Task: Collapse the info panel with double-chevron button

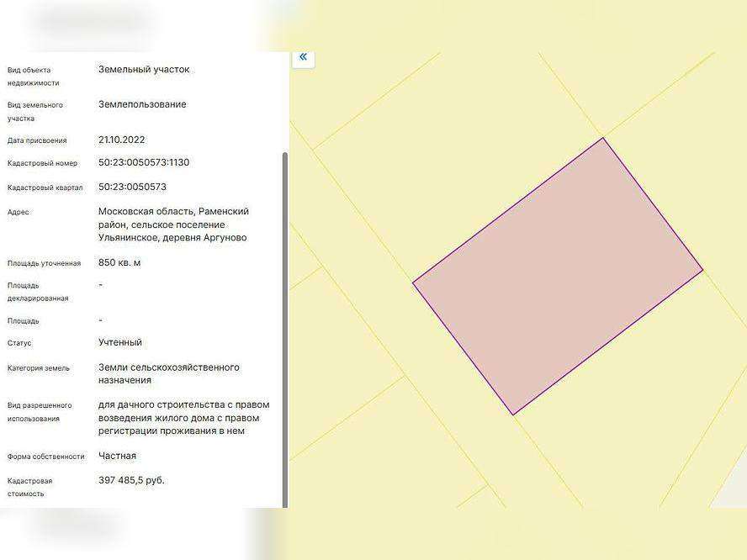Action: click(303, 57)
